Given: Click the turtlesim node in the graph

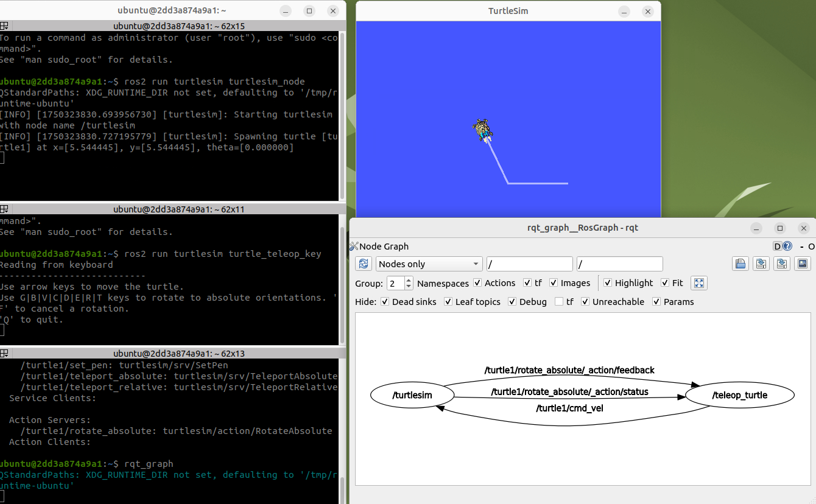Looking at the screenshot, I should 412,395.
